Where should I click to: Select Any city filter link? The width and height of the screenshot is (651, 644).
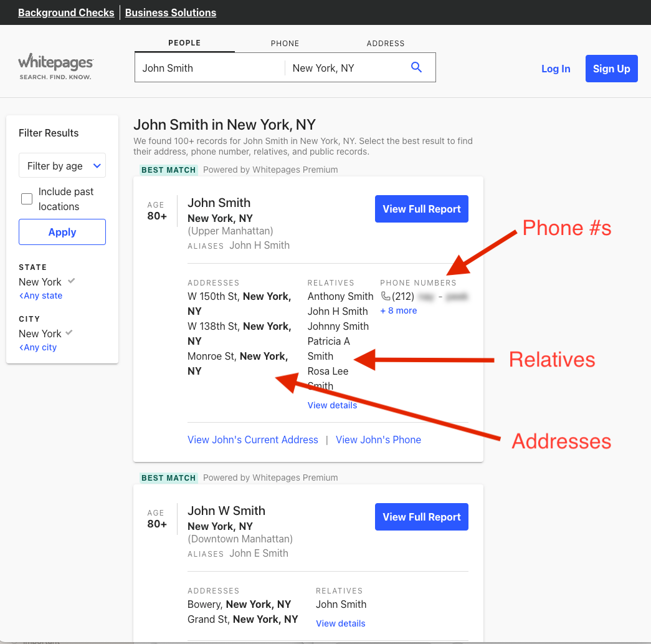pos(38,347)
